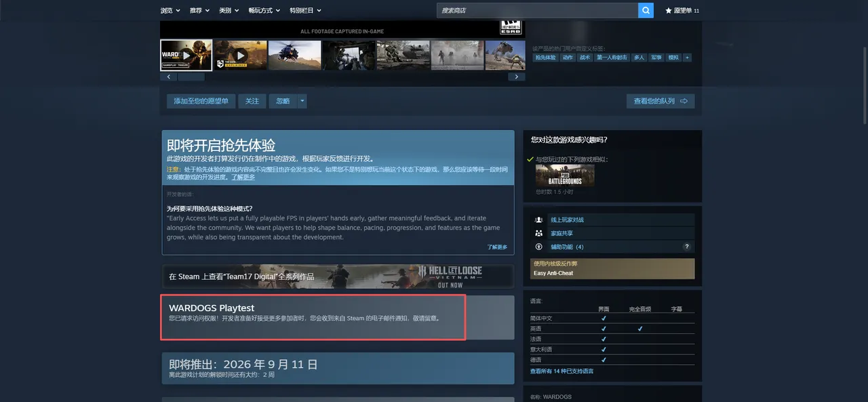The width and height of the screenshot is (868, 402).
Task: Click the 法语 interface checkmark
Action: pos(604,339)
